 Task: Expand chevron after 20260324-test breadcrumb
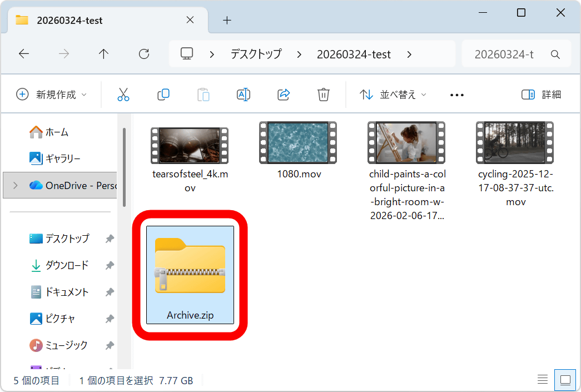tap(409, 55)
